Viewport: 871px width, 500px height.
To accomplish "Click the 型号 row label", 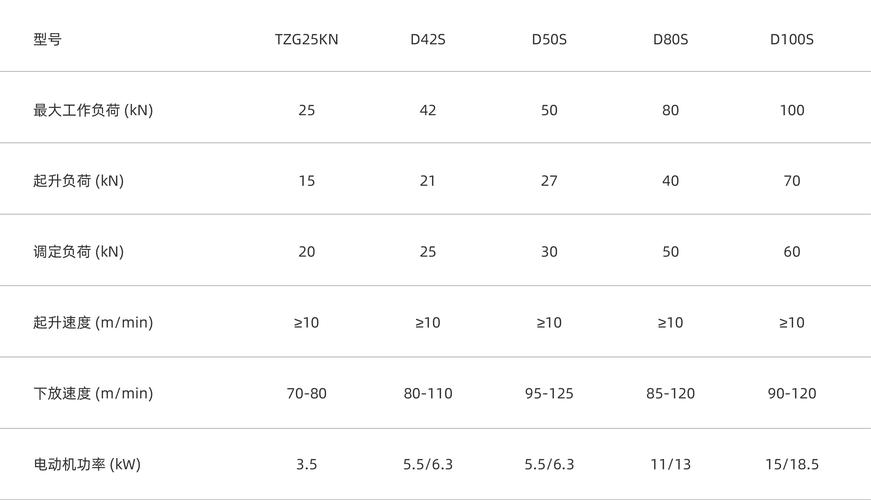I will pos(47,40).
